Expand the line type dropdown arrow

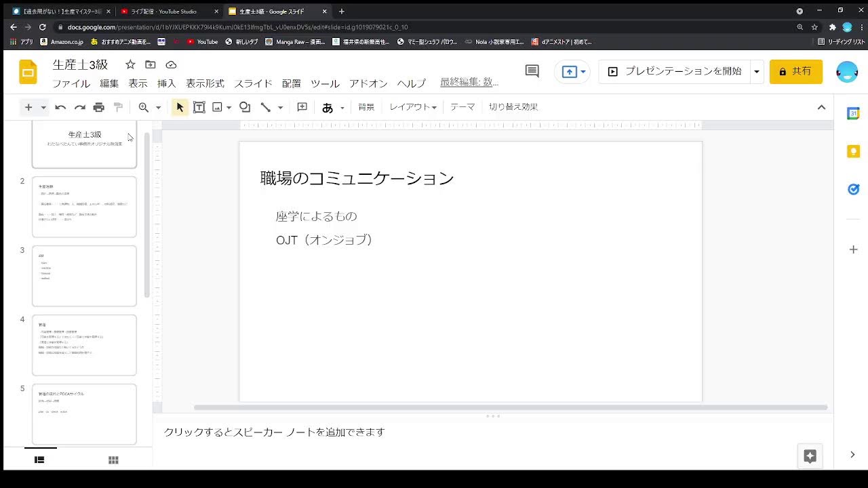[280, 107]
